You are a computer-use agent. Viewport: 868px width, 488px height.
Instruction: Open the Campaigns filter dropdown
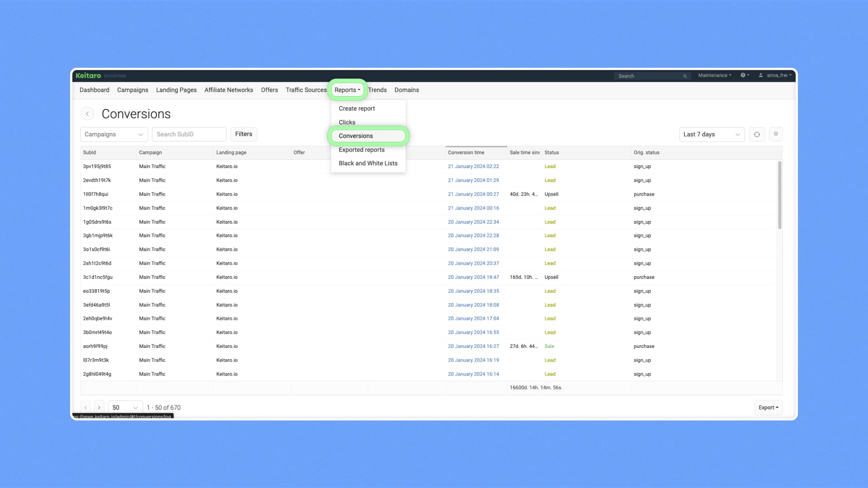pos(113,134)
